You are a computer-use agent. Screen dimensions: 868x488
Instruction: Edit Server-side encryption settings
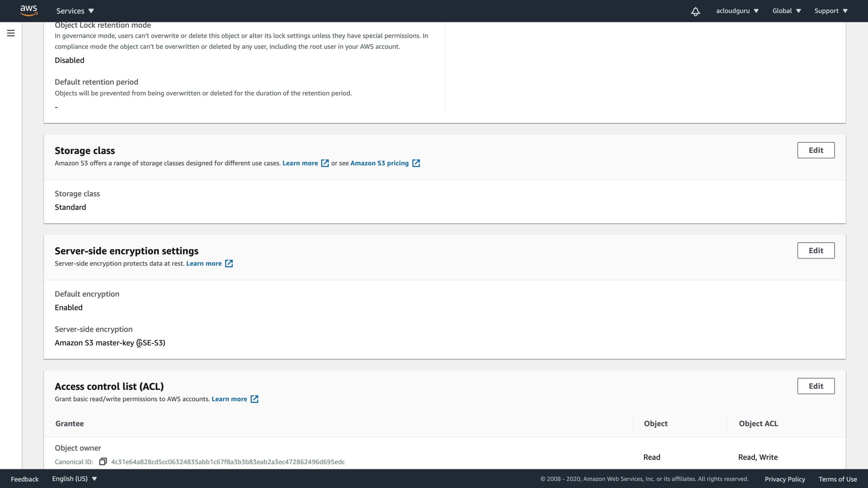coord(816,251)
